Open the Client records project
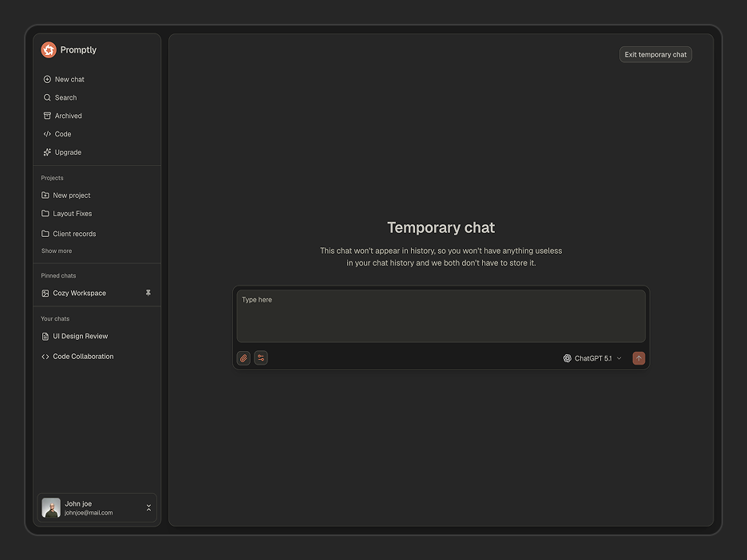747x560 pixels. tap(74, 234)
